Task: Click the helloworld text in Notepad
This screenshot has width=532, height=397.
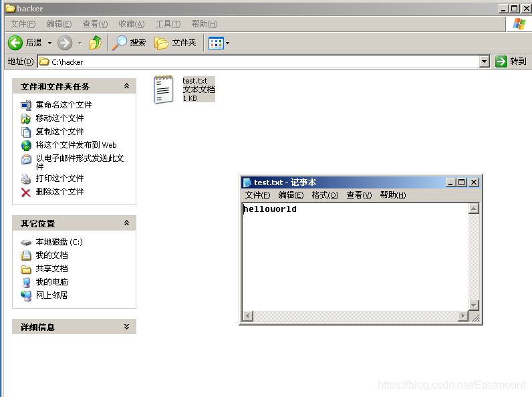Action: 270,209
